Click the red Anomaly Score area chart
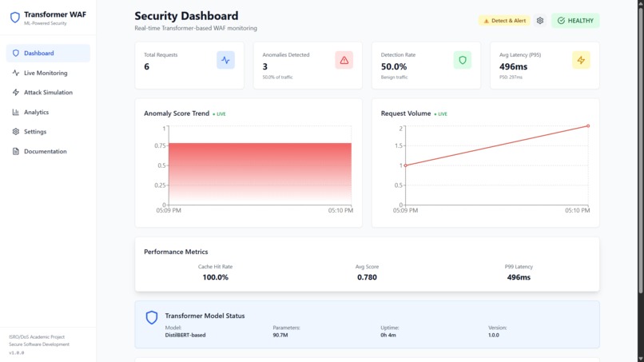 260,174
